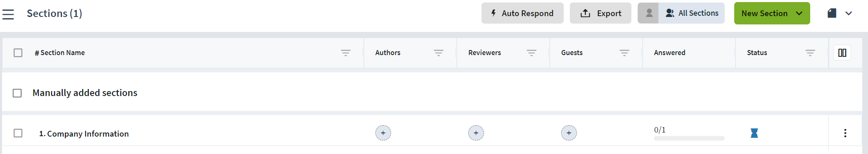Check the Company Information row checkbox
Image resolution: width=868 pixels, height=154 pixels.
click(x=18, y=133)
